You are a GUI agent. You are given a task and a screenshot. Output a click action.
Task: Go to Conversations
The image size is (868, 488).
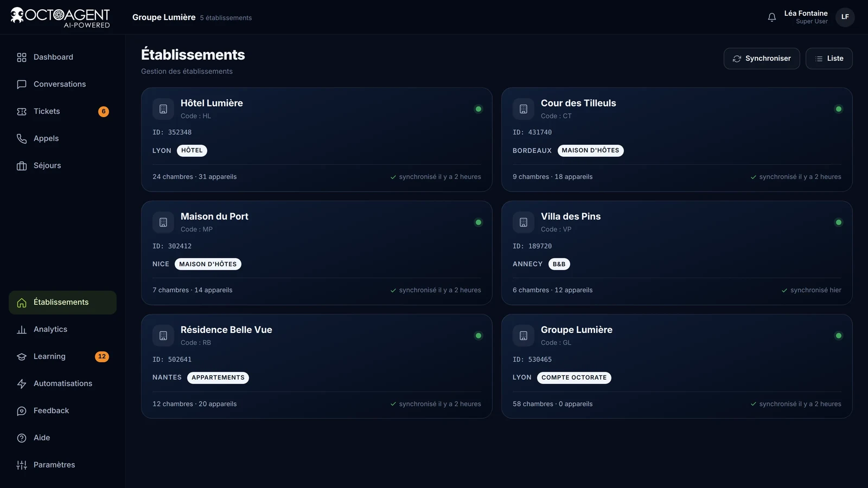(x=62, y=85)
